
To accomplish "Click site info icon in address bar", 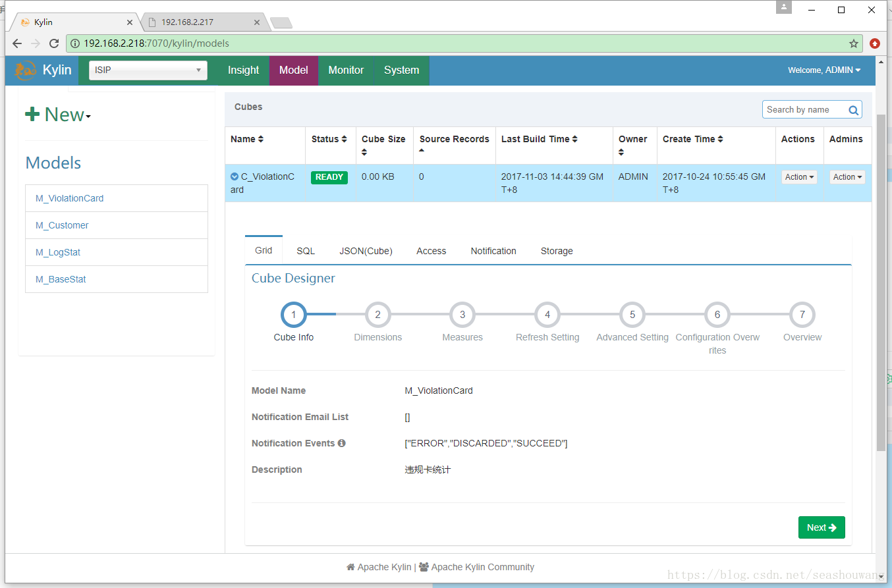I will (75, 43).
